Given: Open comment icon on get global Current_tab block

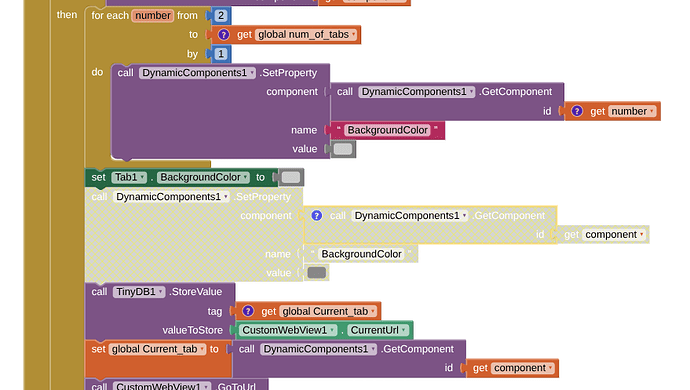Looking at the screenshot, I should tap(248, 311).
